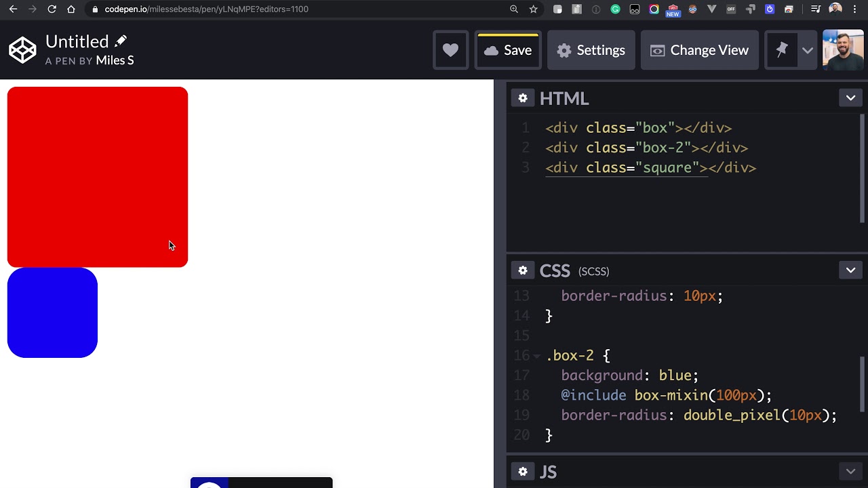Love this pen with heart button
This screenshot has width=868, height=488.
450,50
